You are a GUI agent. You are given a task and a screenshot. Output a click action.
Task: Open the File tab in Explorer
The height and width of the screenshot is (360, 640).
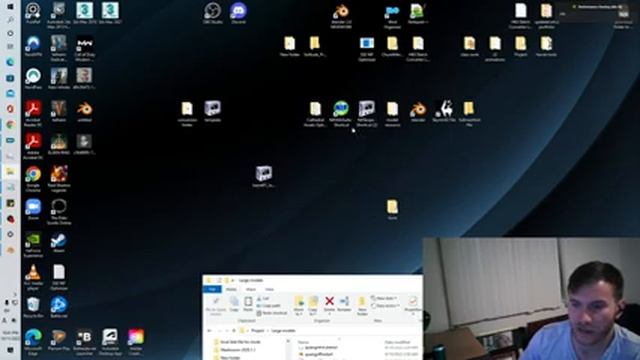212,289
